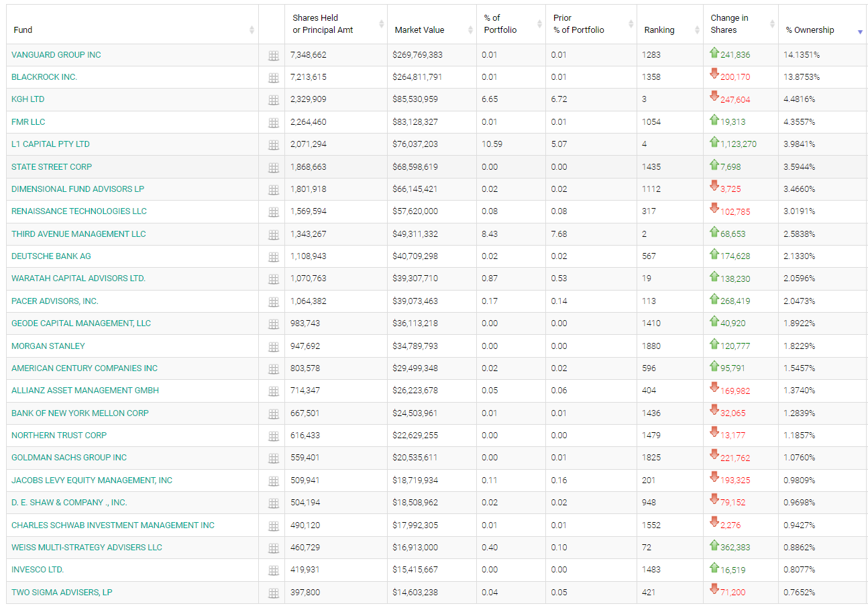Open grid icon for NORTHERN TRUST CORP
Viewport: 868px width, 608px height.
274,437
